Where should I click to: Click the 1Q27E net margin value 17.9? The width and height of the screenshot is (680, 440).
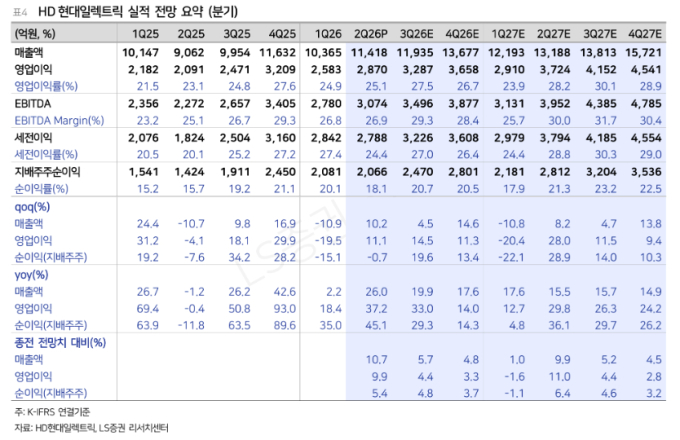(x=514, y=189)
